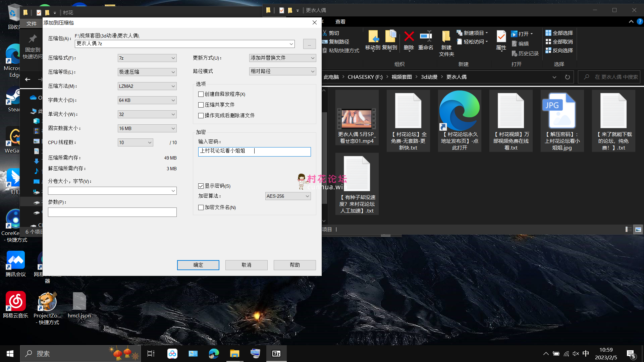Open History (历史记录) in ribbon
This screenshot has width=644, height=362.
pyautogui.click(x=525, y=53)
